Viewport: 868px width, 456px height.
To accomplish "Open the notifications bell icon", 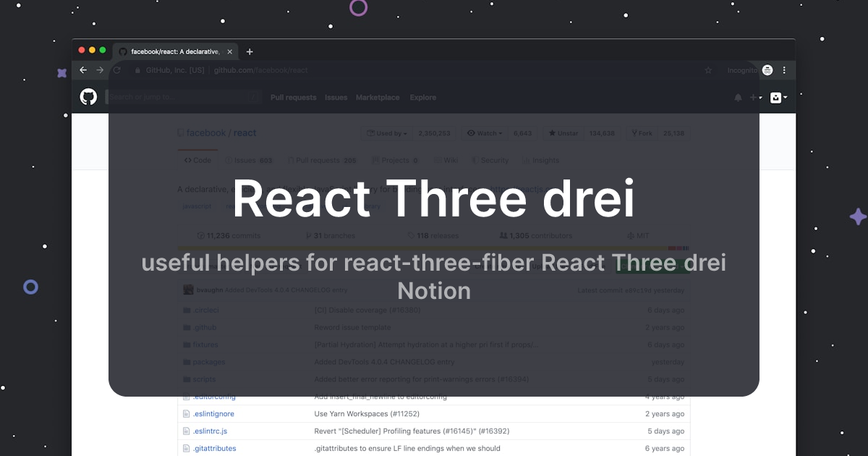I will click(x=738, y=97).
